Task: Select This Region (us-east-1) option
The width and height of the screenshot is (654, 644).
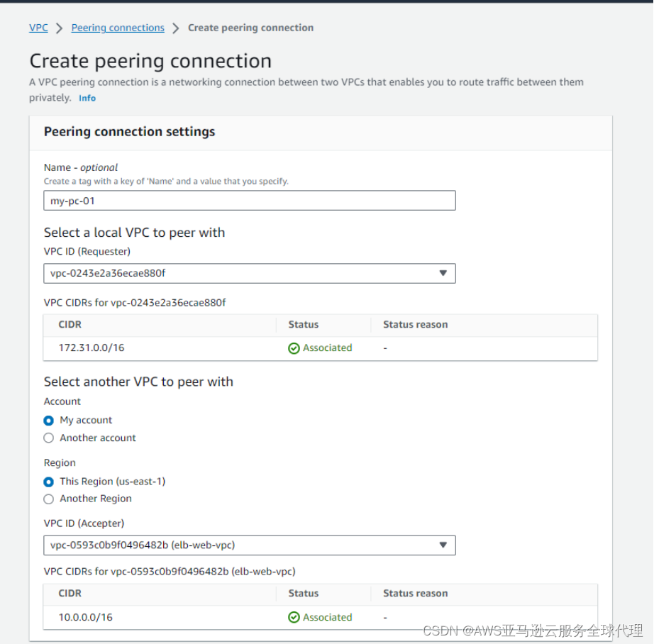Action: click(48, 481)
